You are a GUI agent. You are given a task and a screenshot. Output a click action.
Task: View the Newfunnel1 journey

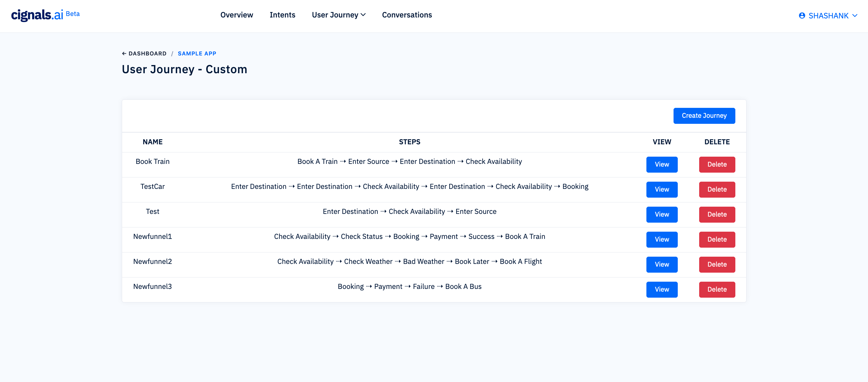click(661, 239)
